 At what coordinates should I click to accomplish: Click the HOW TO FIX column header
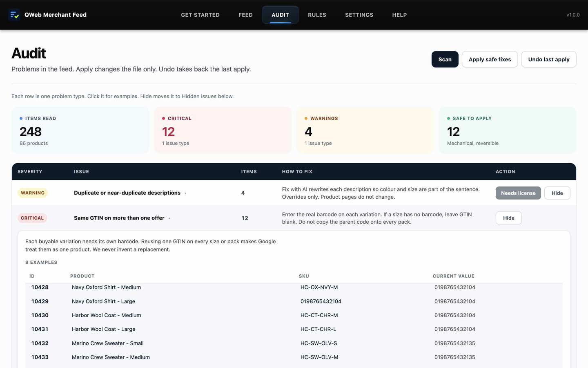click(x=297, y=172)
